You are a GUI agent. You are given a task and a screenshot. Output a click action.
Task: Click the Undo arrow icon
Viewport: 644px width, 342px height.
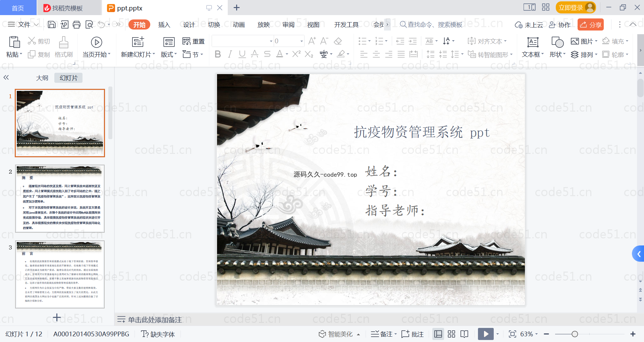102,24
